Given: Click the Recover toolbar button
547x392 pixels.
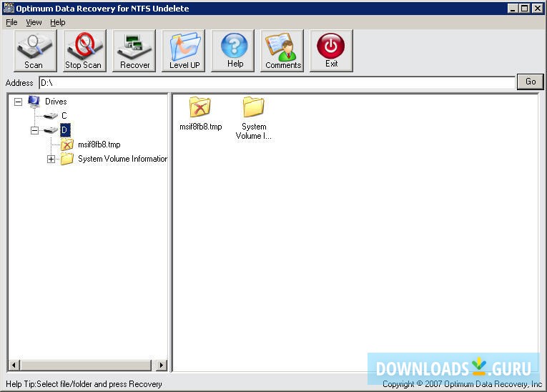Looking at the screenshot, I should click(134, 51).
